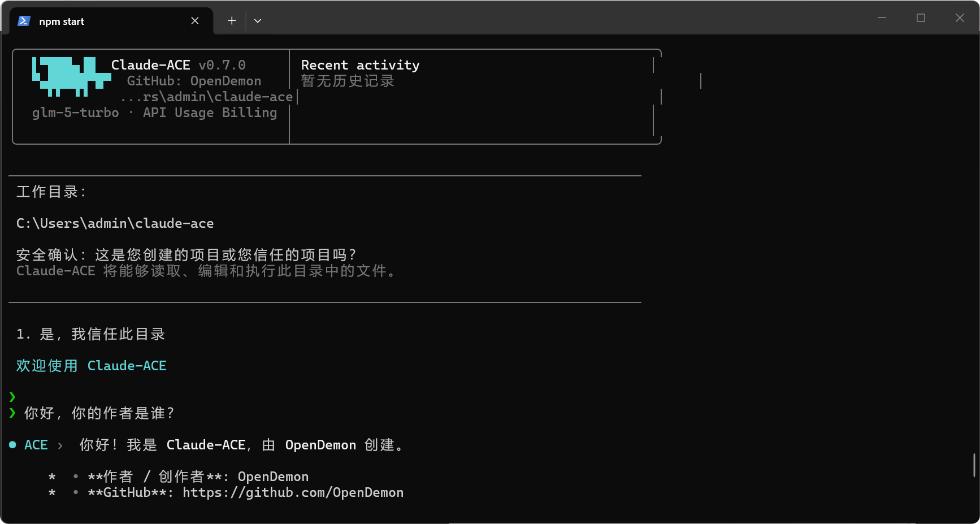
Task: Click the API Usage Billing text
Action: coord(210,112)
